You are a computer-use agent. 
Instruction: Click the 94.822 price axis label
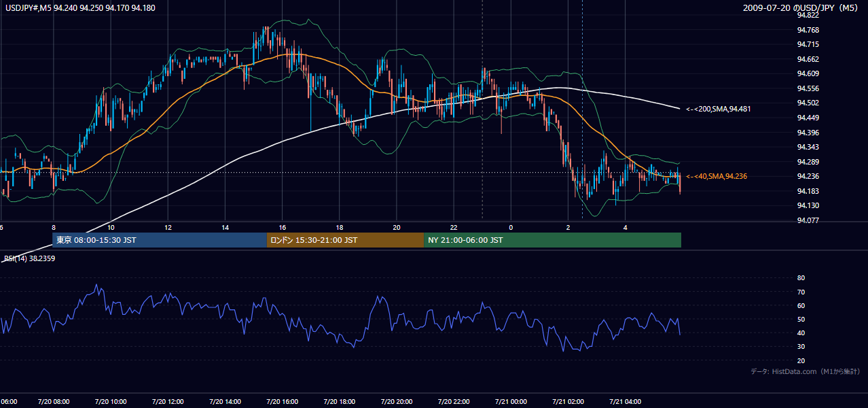coord(808,15)
